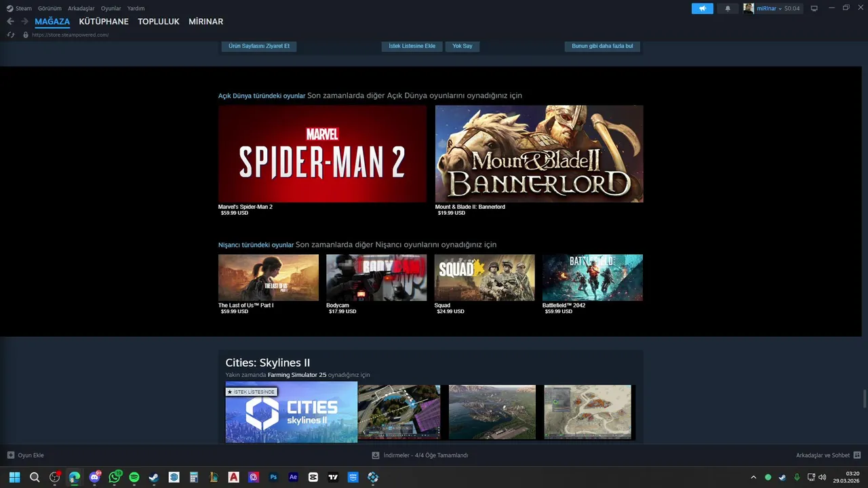Viewport: 868px width, 488px height.
Task: Click Bunun gibi daha fazla bul
Action: pyautogui.click(x=602, y=46)
